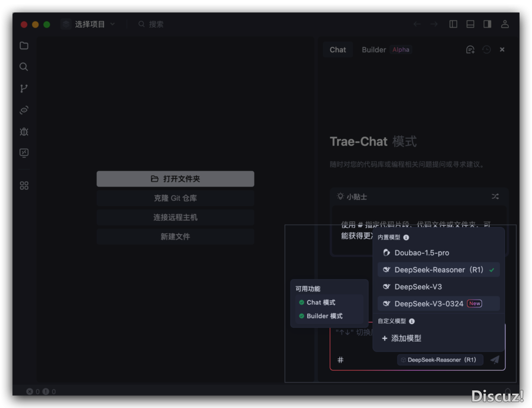This screenshot has width=532, height=408.
Task: Click the 打开文件夹 button
Action: [x=175, y=179]
